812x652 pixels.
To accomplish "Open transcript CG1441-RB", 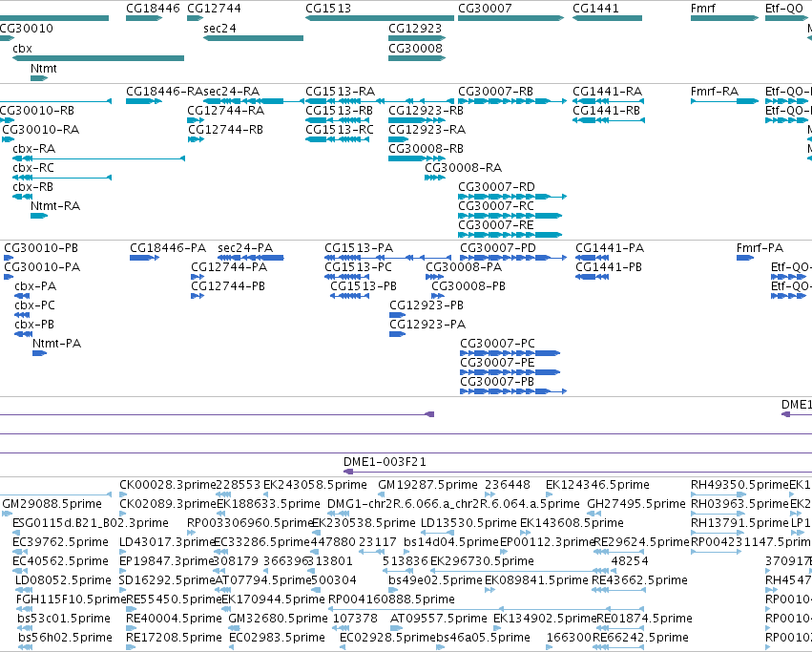I will pyautogui.click(x=607, y=111).
